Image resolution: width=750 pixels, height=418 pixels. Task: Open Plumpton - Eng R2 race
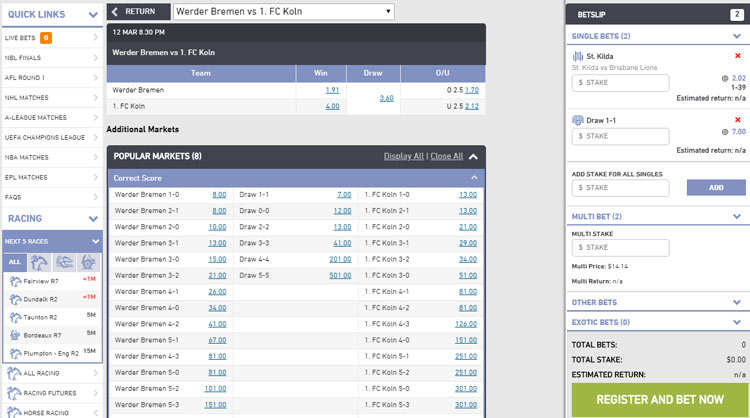[52, 353]
